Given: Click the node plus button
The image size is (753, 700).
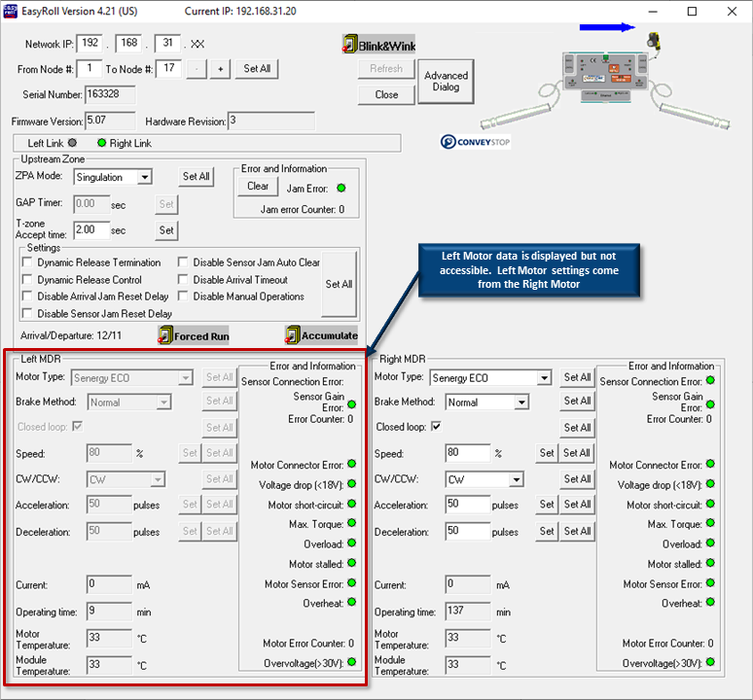Looking at the screenshot, I should point(221,69).
